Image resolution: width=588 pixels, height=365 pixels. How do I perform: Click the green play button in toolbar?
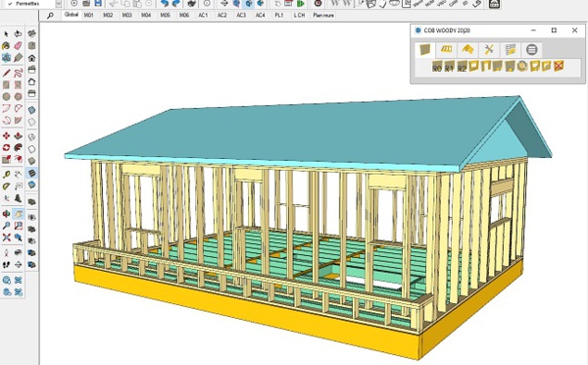301,3
